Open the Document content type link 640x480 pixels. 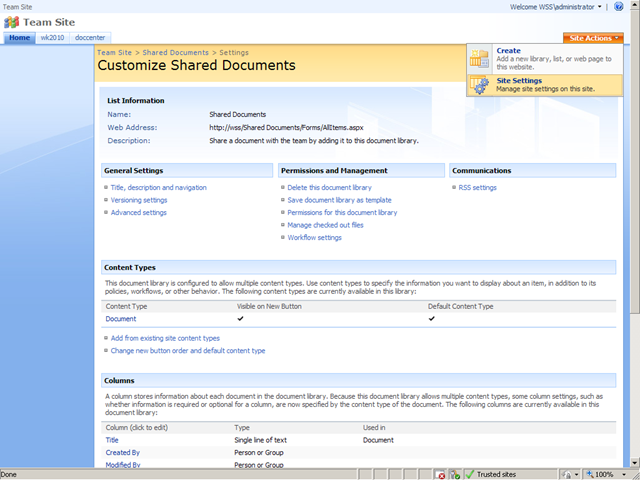point(121,319)
